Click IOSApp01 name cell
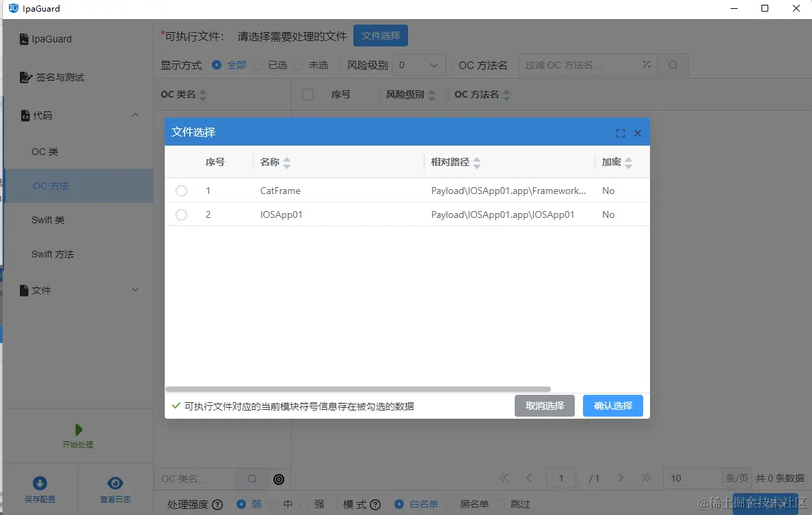 pyautogui.click(x=281, y=214)
